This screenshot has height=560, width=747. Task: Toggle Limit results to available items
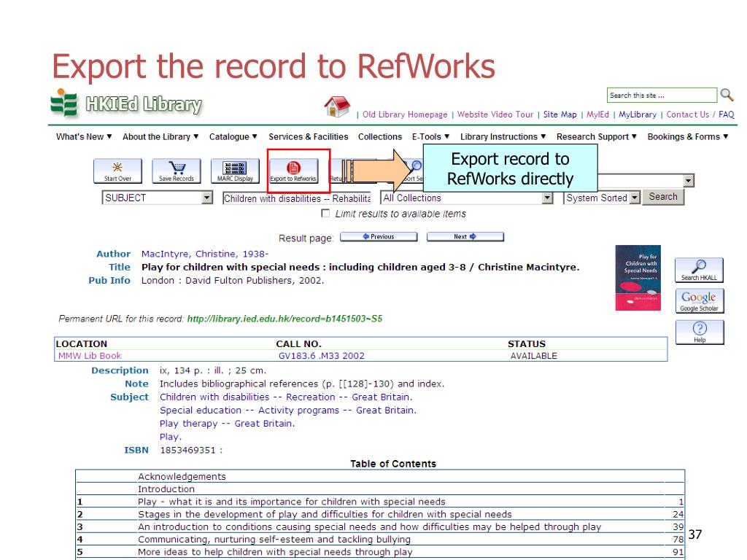click(325, 214)
